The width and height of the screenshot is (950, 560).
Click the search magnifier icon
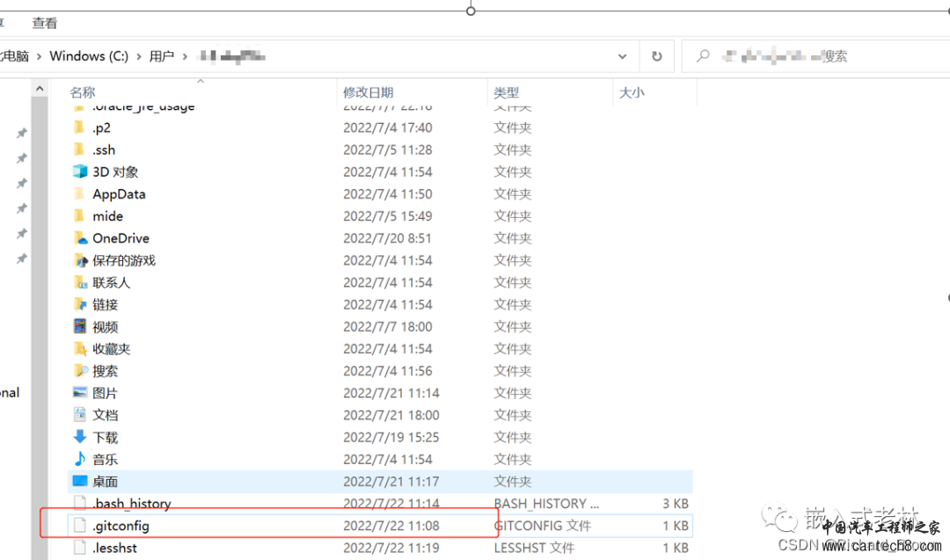703,56
